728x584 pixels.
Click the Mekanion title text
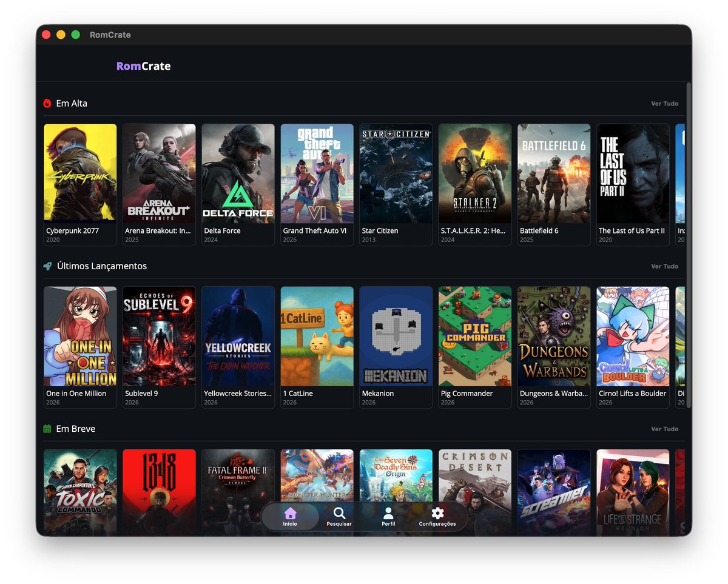378,394
